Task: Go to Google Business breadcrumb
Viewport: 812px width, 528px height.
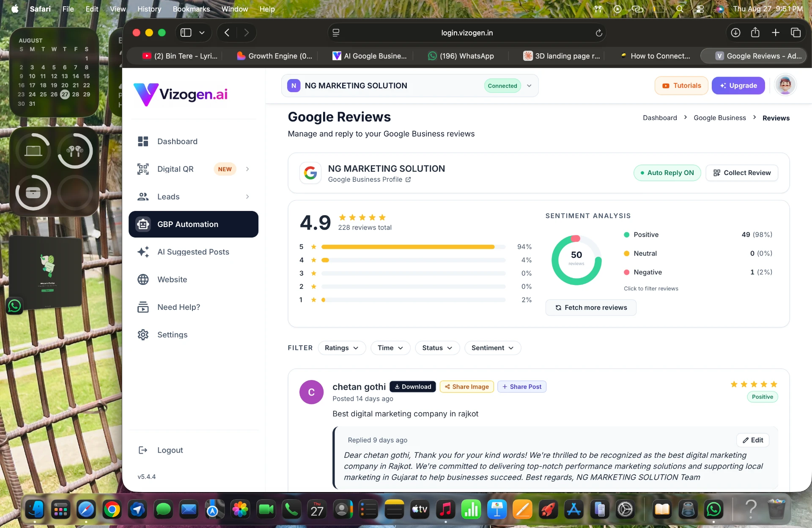Action: pos(720,118)
